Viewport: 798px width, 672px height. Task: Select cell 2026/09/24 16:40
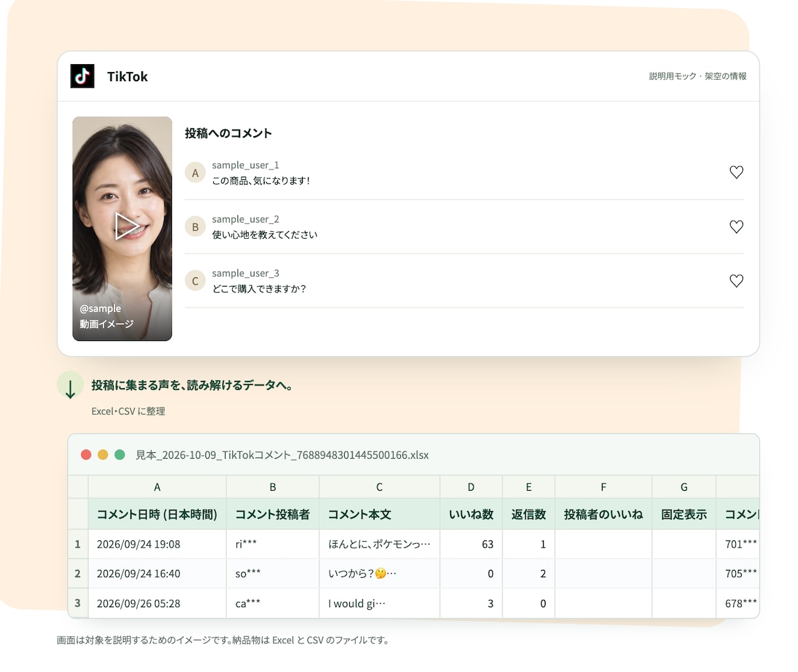pyautogui.click(x=157, y=573)
